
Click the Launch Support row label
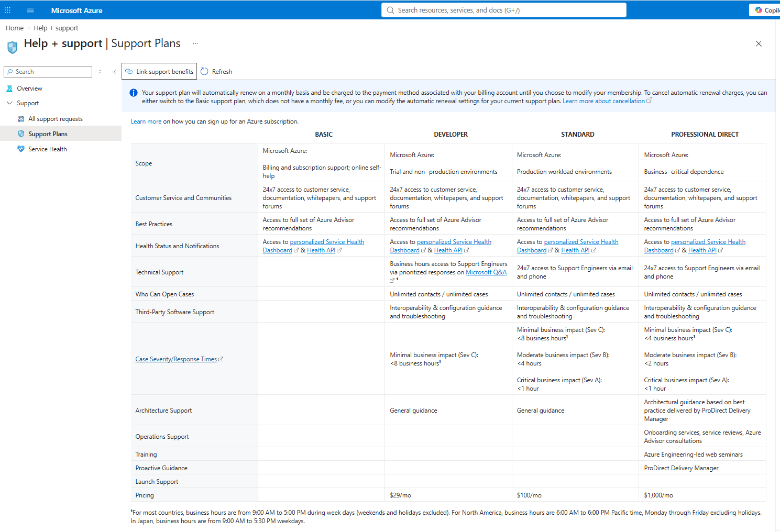coord(157,482)
